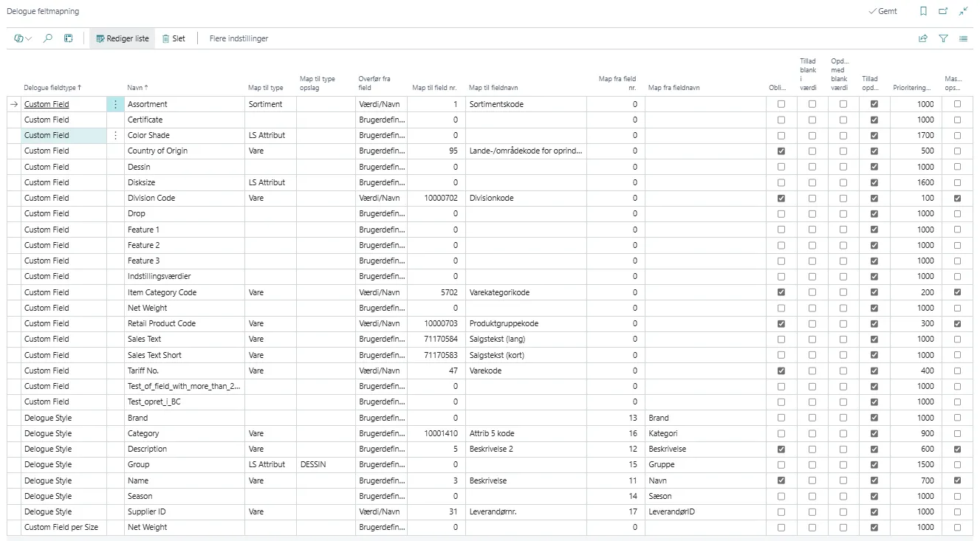Click the bookmark icon at top right
The width and height of the screenshot is (980, 541).
pyautogui.click(x=923, y=12)
